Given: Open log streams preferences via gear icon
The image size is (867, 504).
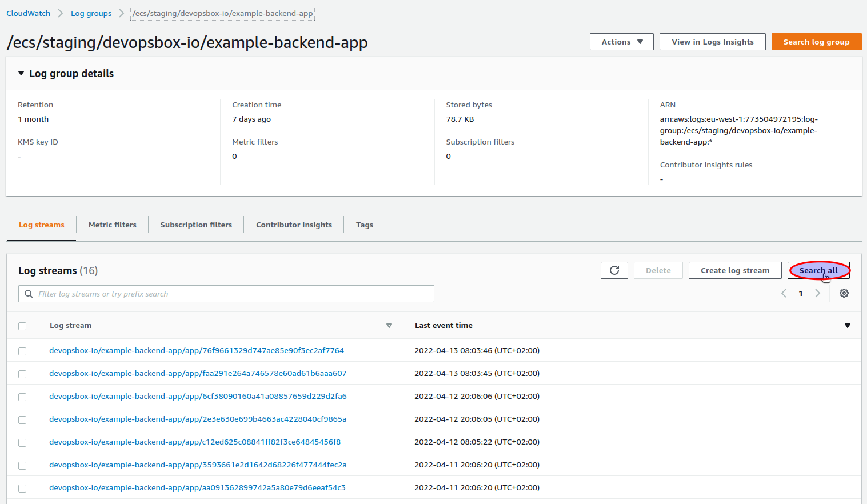Looking at the screenshot, I should coord(844,293).
